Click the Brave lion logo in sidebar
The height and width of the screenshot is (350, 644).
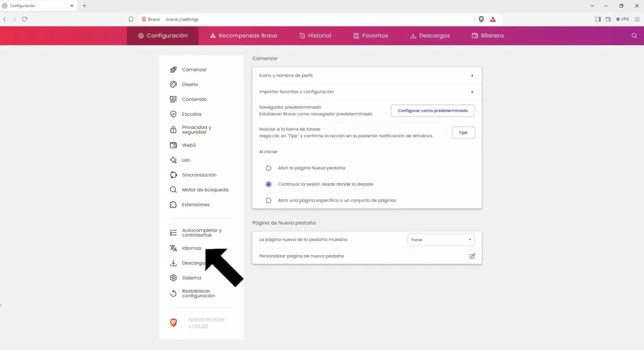(x=174, y=322)
